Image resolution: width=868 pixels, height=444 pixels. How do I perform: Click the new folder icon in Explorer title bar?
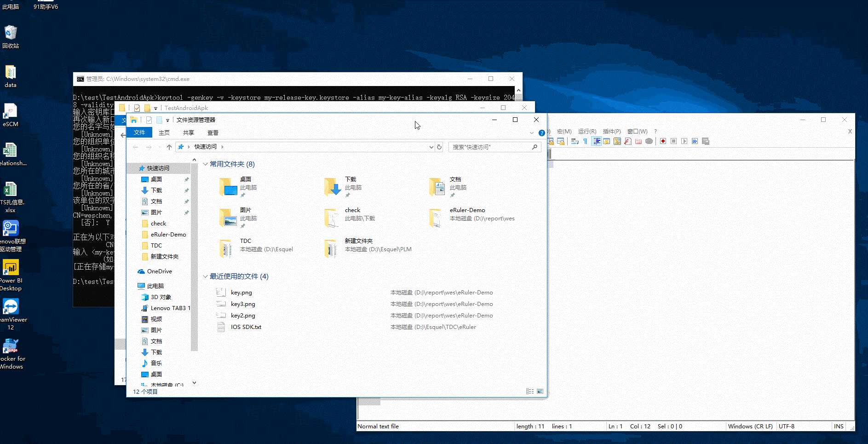click(x=159, y=120)
